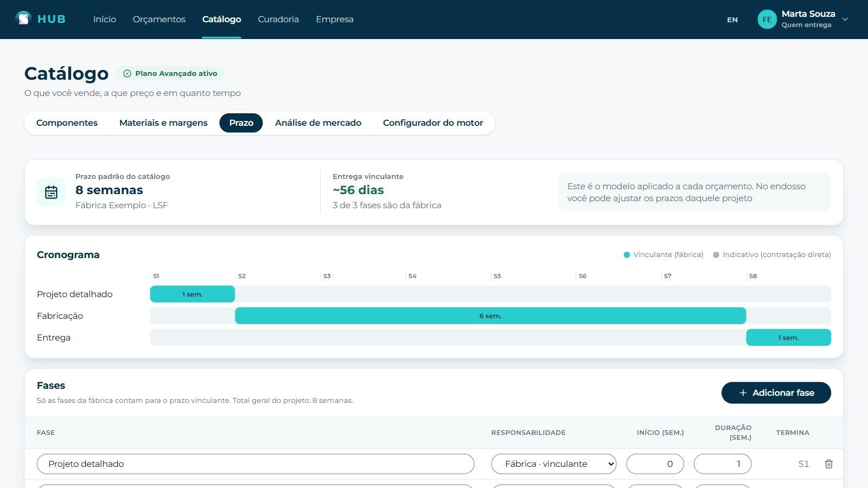Screen dimensions: 868x488
Task: Click the Duração field showing 1
Action: click(723, 464)
